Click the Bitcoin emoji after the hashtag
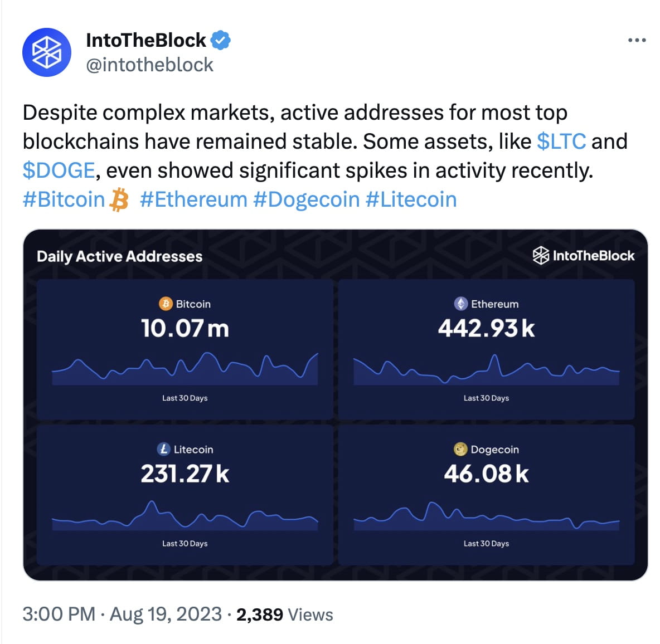Viewport: 660px width, 644px height. (x=119, y=199)
